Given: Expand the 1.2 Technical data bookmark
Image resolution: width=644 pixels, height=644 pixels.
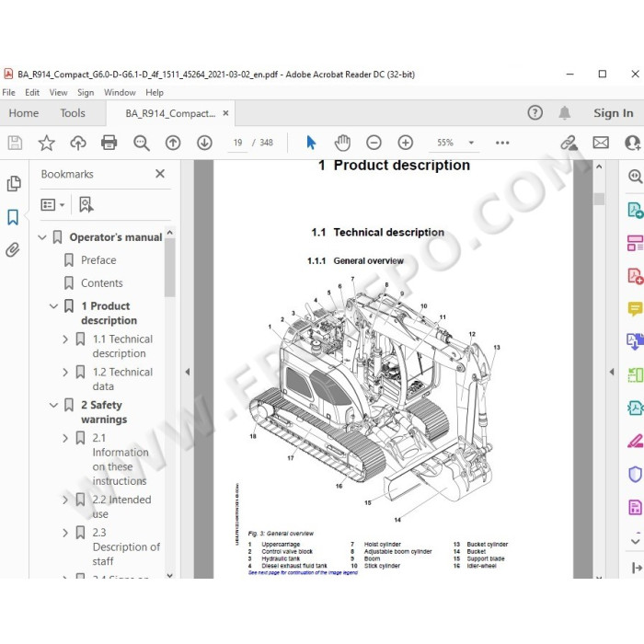Looking at the screenshot, I should pos(65,372).
